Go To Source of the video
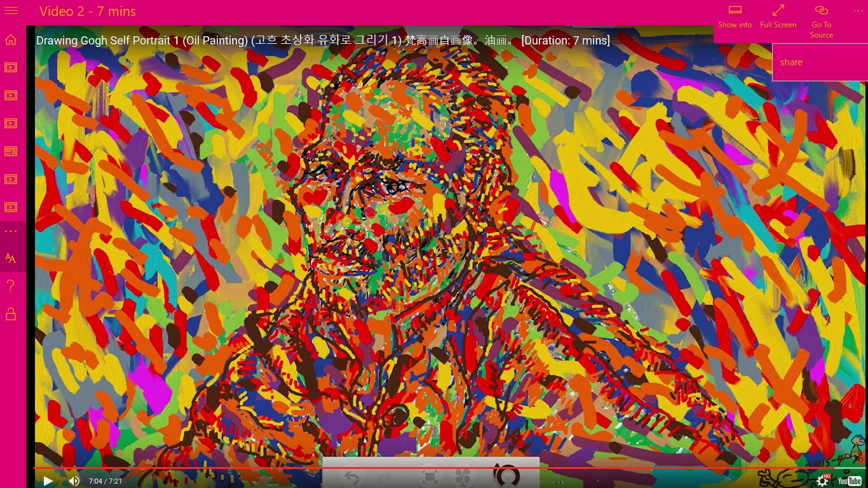 point(822,22)
